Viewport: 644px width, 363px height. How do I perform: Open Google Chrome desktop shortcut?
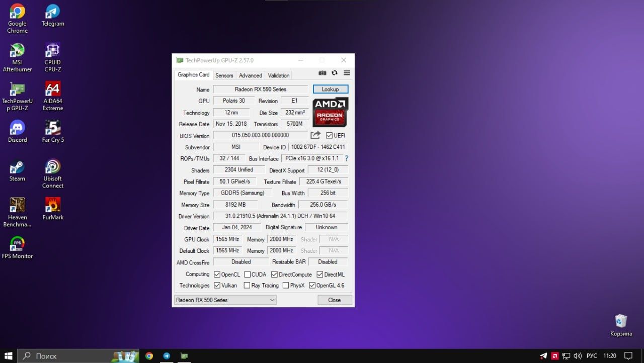click(17, 19)
